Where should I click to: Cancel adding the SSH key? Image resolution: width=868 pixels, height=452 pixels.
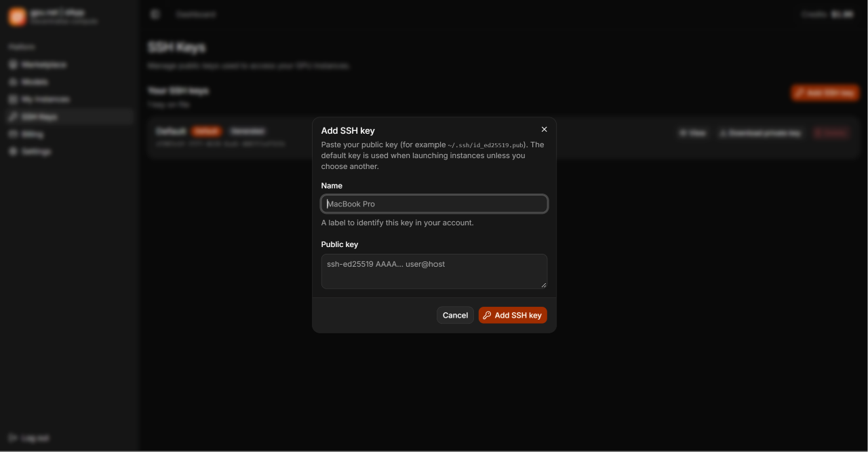tap(455, 315)
